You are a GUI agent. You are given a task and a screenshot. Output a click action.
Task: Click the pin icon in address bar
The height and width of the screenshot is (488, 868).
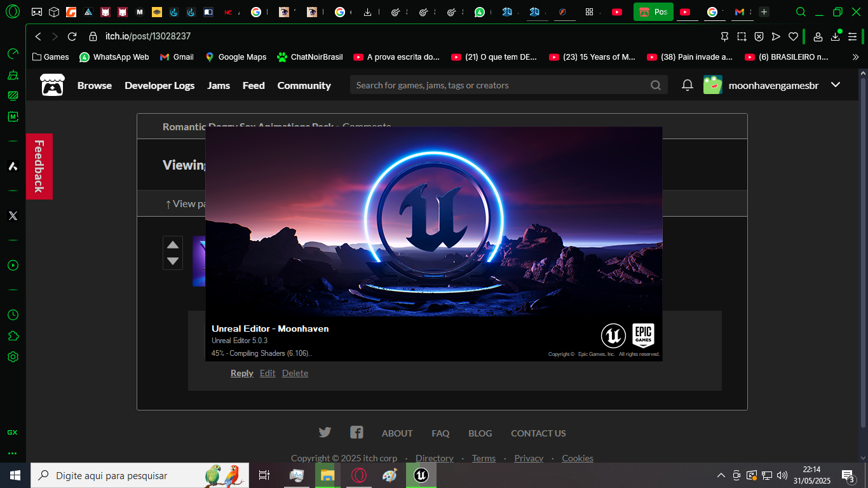724,37
